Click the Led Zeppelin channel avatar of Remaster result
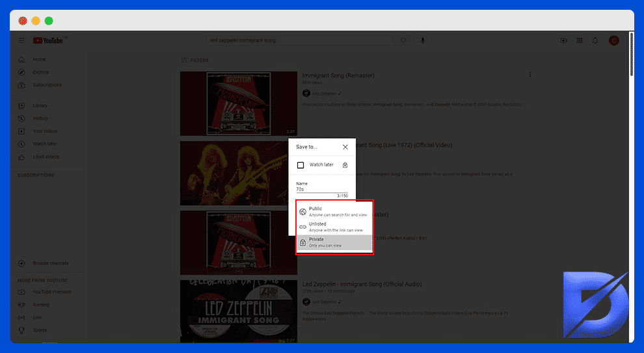The height and width of the screenshot is (353, 644). (306, 93)
